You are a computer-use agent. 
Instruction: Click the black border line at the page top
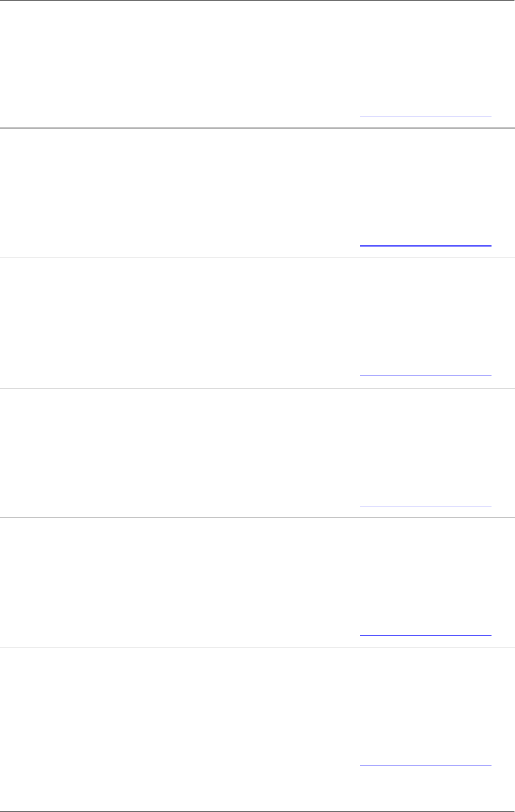click(257, 1)
